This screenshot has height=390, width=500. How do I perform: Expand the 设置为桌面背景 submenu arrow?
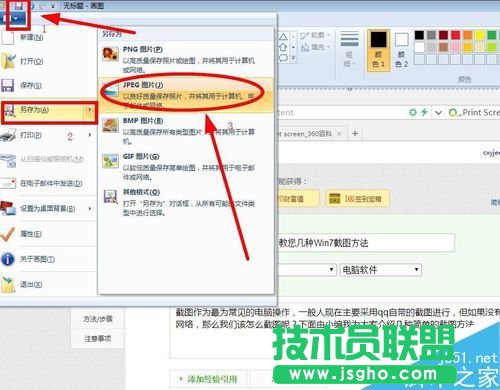click(x=89, y=209)
